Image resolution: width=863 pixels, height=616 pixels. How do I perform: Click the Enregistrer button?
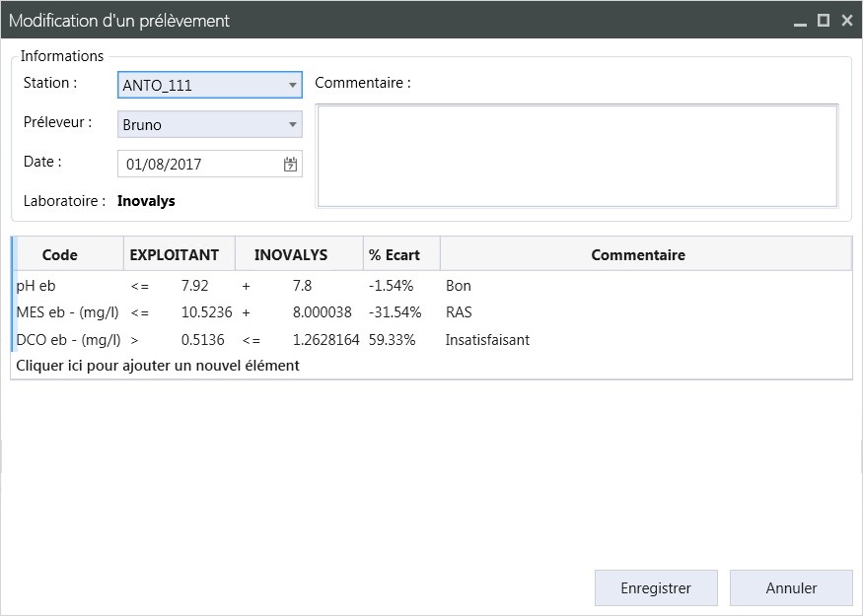point(656,588)
